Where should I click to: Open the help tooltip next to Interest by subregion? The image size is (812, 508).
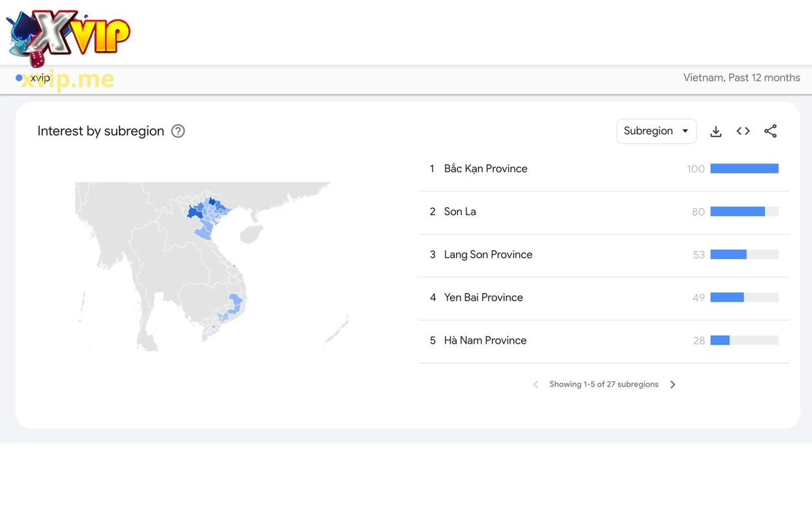coord(177,131)
